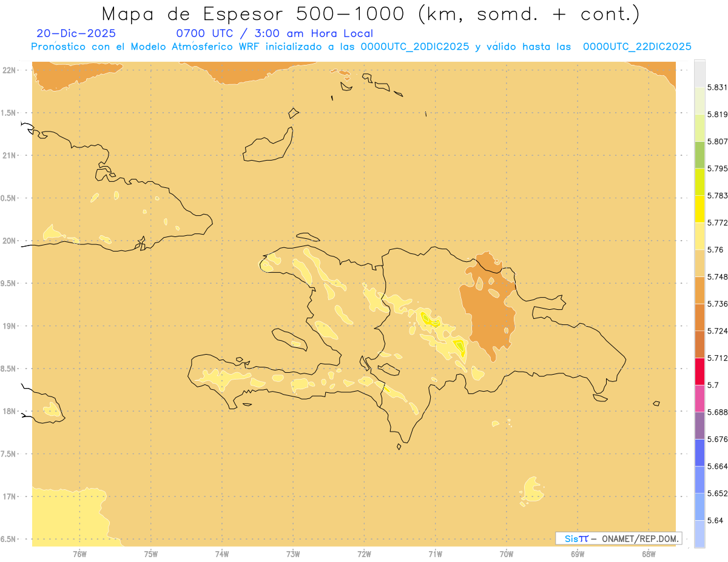Click the legend value 5.652

tap(717, 493)
